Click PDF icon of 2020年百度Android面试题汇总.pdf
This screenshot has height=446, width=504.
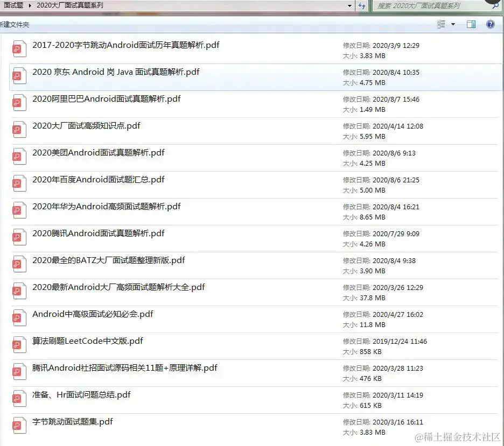[19, 183]
